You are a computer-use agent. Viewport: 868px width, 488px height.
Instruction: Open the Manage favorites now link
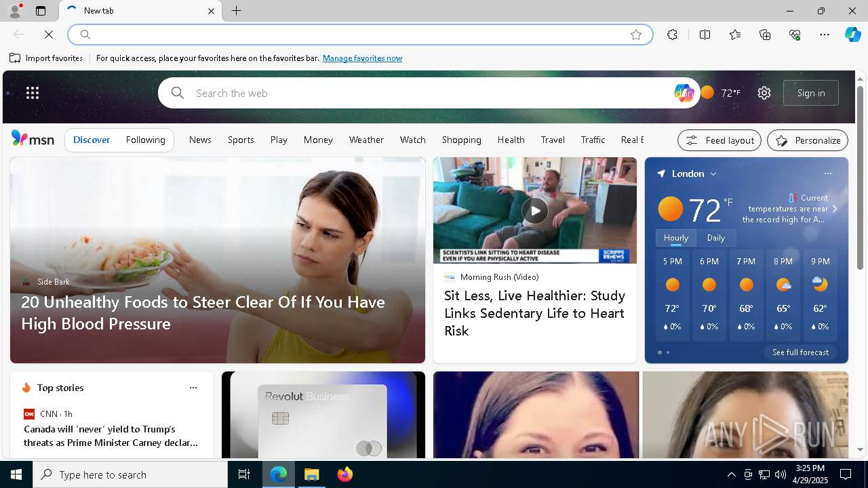(x=362, y=58)
